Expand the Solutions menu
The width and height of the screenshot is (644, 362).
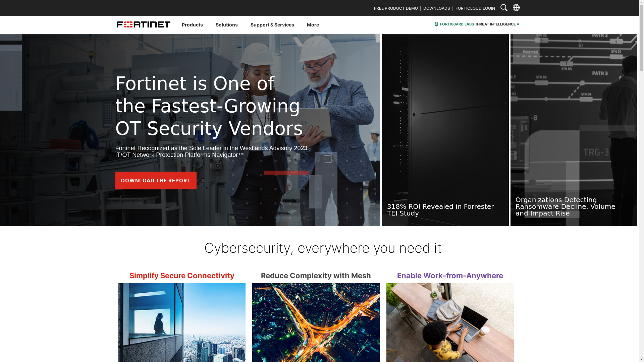click(x=226, y=25)
